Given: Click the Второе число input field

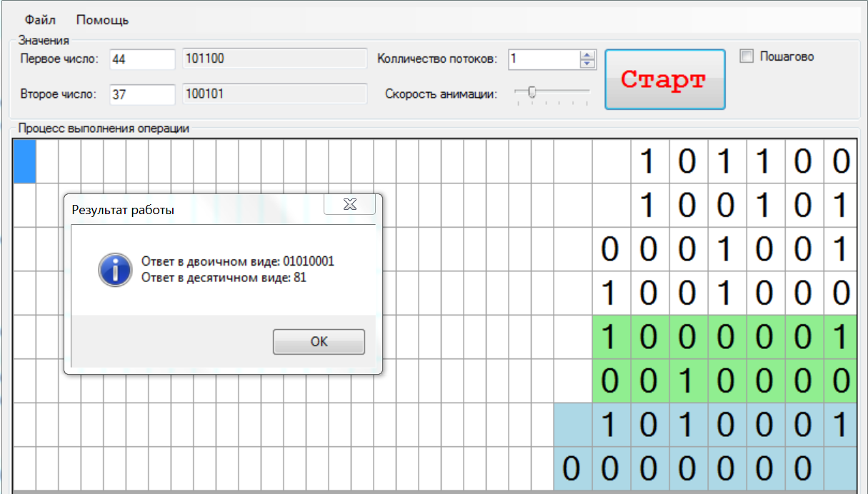Looking at the screenshot, I should [x=142, y=94].
